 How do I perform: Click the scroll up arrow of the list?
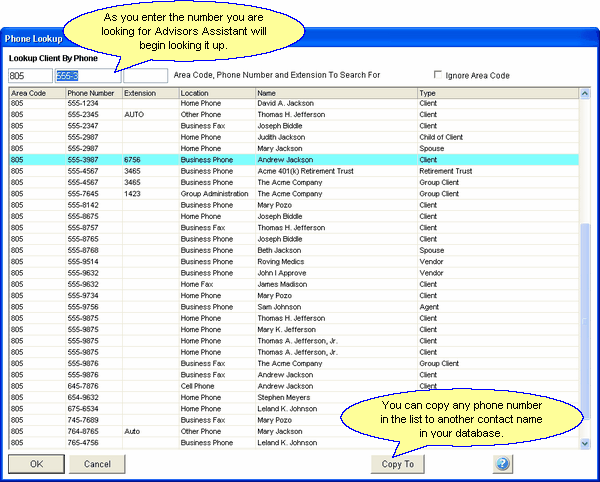tap(586, 94)
